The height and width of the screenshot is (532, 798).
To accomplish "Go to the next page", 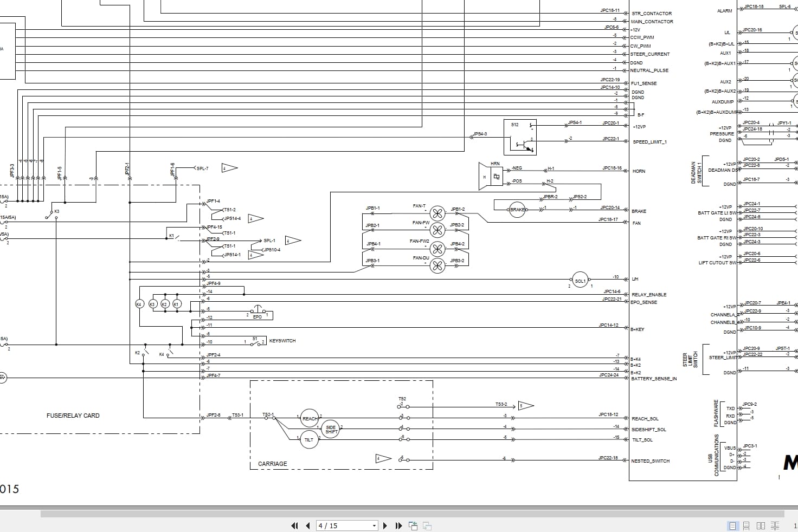I will (385, 525).
